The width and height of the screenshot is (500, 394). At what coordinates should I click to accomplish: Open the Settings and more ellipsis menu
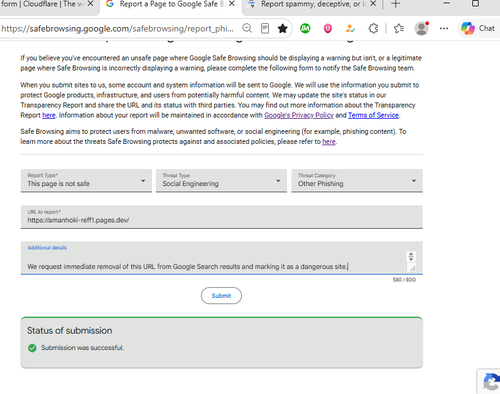(444, 28)
